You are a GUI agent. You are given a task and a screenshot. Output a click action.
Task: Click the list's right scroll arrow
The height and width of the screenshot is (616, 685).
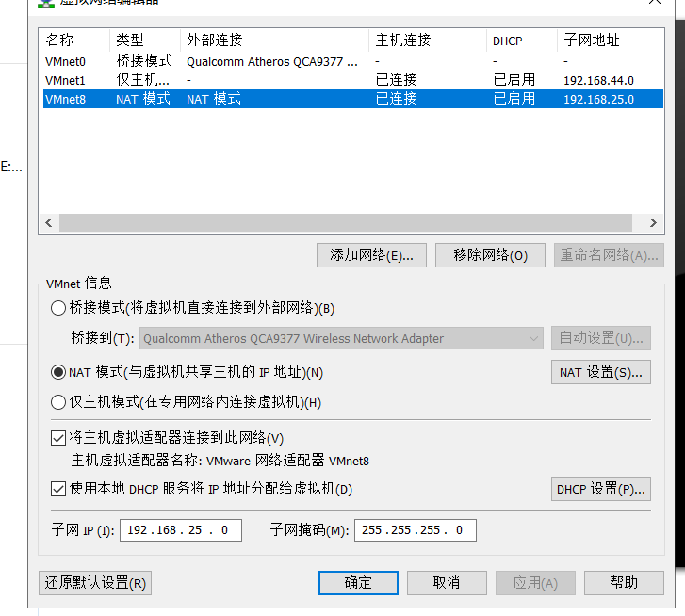[x=653, y=222]
